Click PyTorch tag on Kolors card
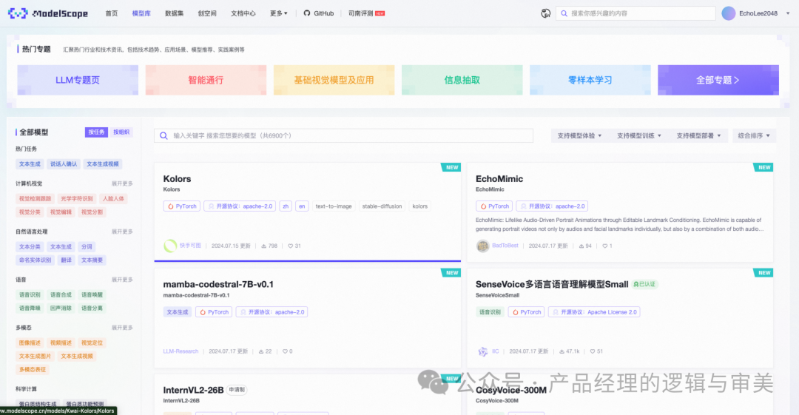This screenshot has height=415, width=799. tap(182, 206)
